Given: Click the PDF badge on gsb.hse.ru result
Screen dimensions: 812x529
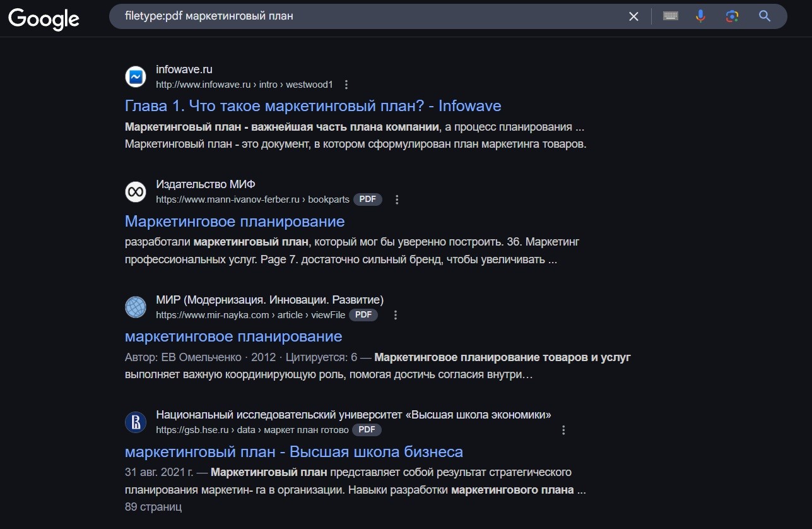Looking at the screenshot, I should (367, 430).
